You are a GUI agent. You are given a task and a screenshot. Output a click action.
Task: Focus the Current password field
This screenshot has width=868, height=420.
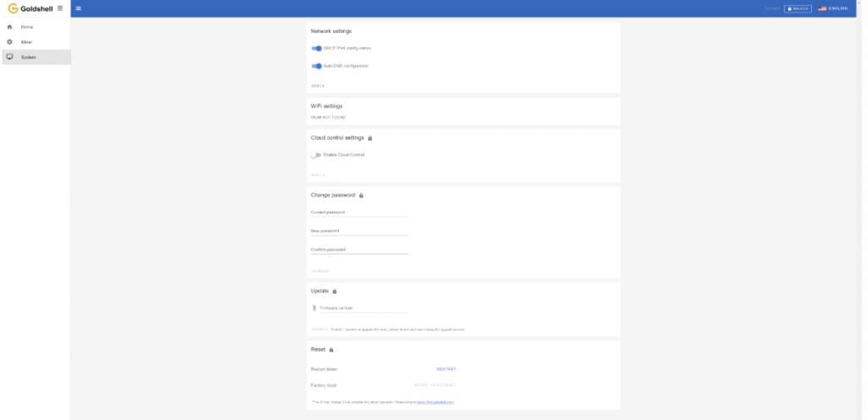[359, 213]
